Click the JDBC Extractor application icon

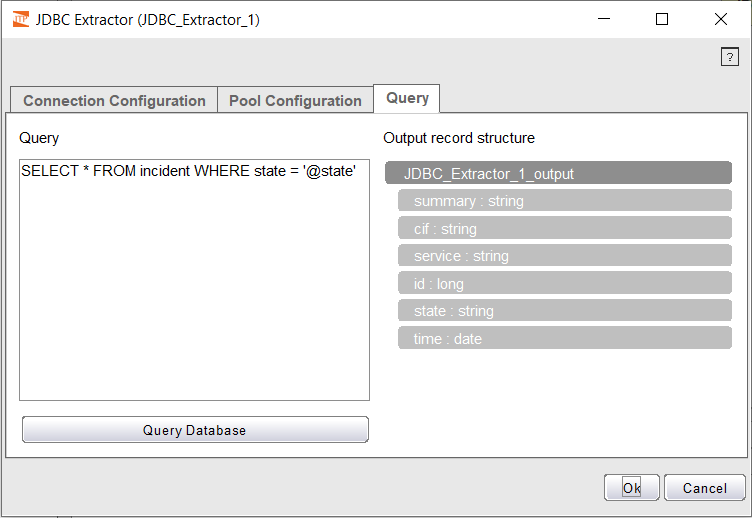(x=21, y=20)
